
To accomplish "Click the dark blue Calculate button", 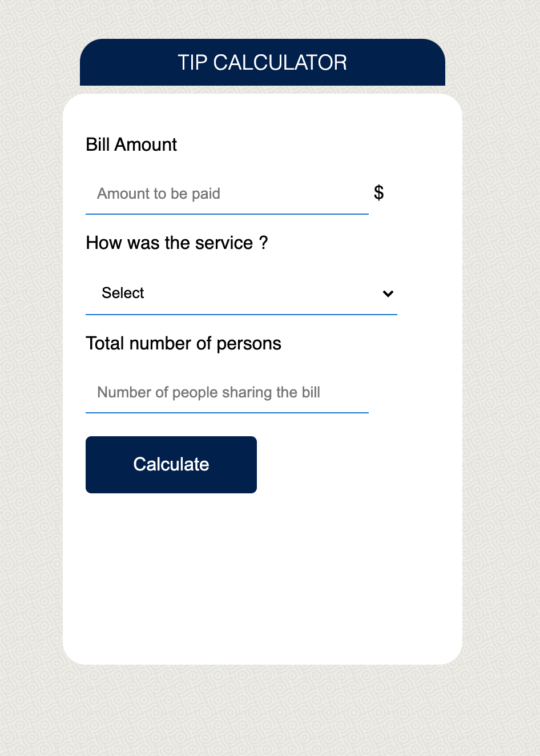I will click(171, 464).
